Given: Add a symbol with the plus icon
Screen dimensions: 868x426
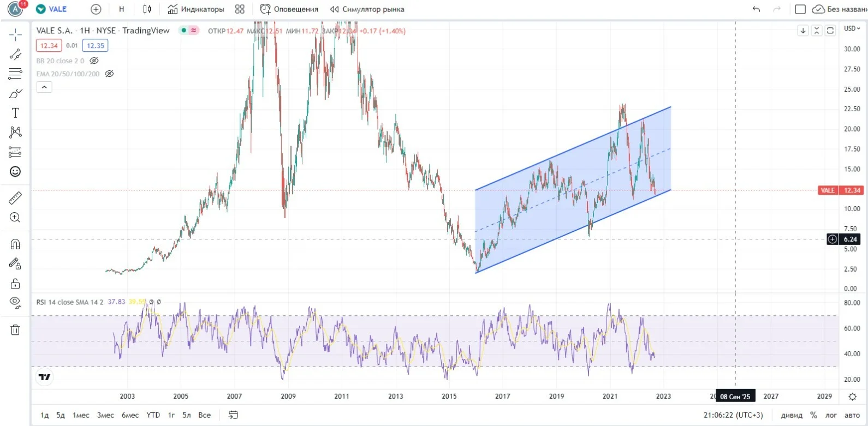Looking at the screenshot, I should (x=96, y=9).
